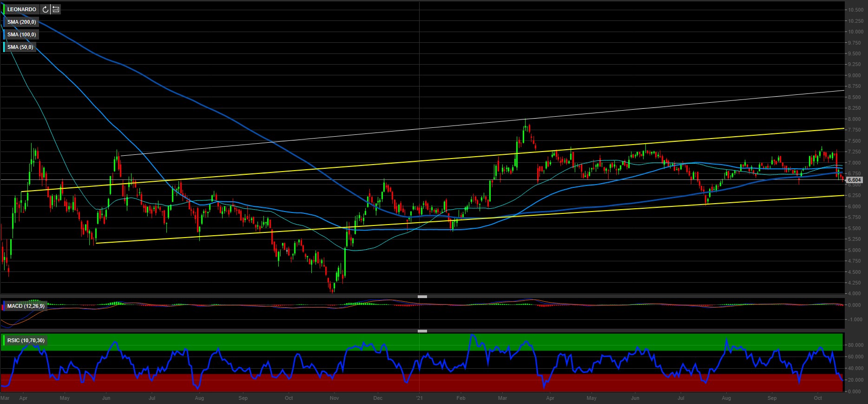Click the 20.000 RSI axis label
The image size is (868, 404).
tap(855, 380)
